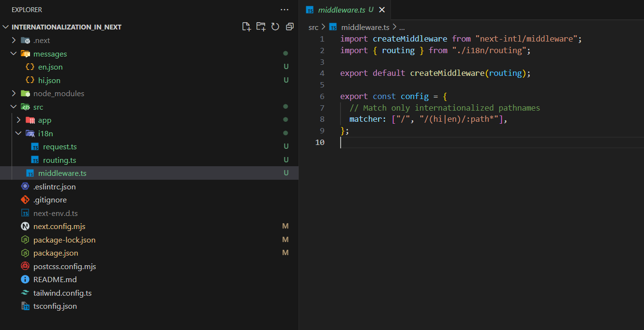The height and width of the screenshot is (330, 644).
Task: Open tsconfig.json file
Action: 55,306
